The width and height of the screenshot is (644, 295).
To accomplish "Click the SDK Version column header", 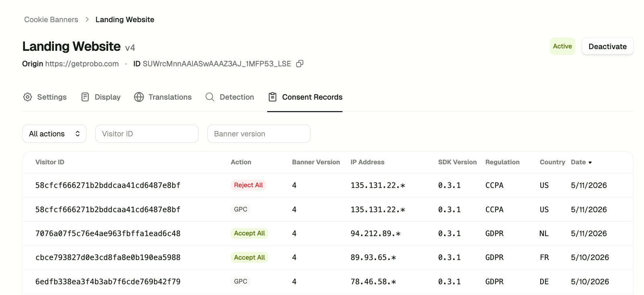I will (x=457, y=162).
